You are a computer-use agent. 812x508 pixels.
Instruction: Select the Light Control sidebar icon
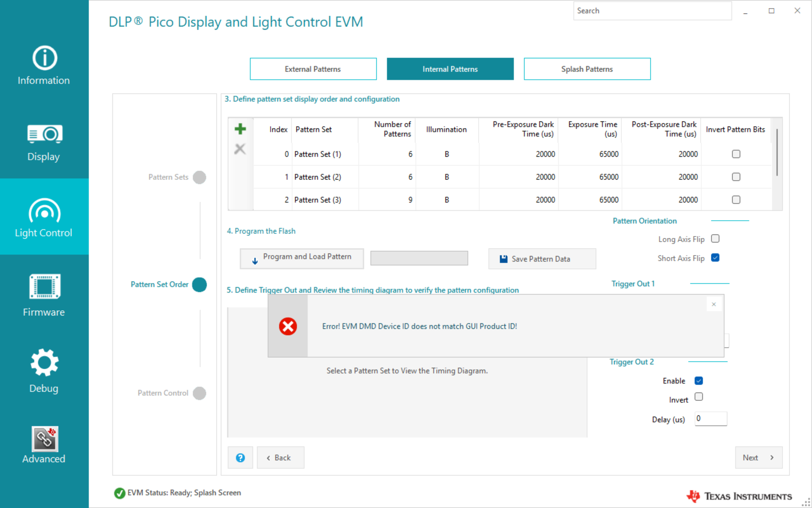44,210
